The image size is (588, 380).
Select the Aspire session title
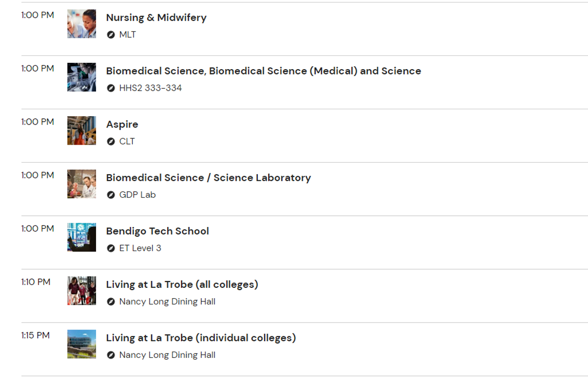tap(122, 125)
